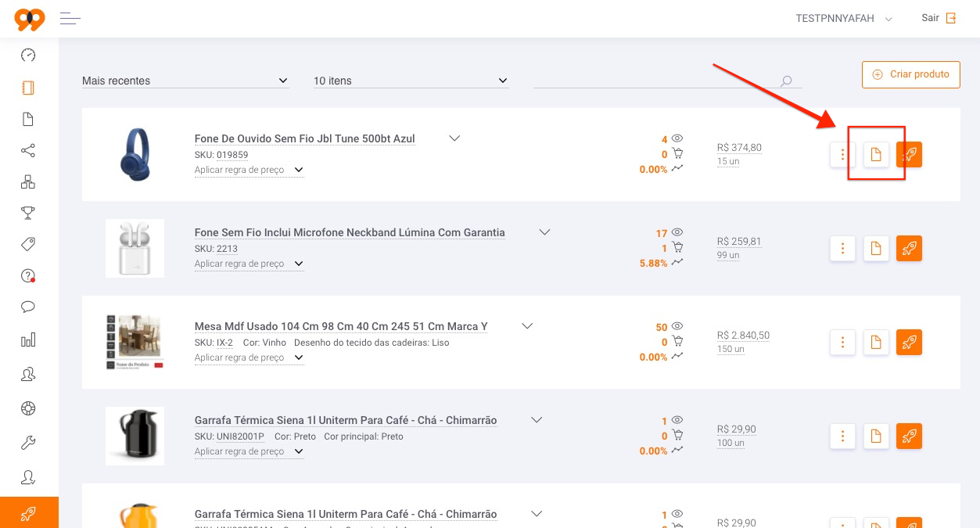Open the dashboard gauge sidebar icon
980x528 pixels.
click(28, 56)
